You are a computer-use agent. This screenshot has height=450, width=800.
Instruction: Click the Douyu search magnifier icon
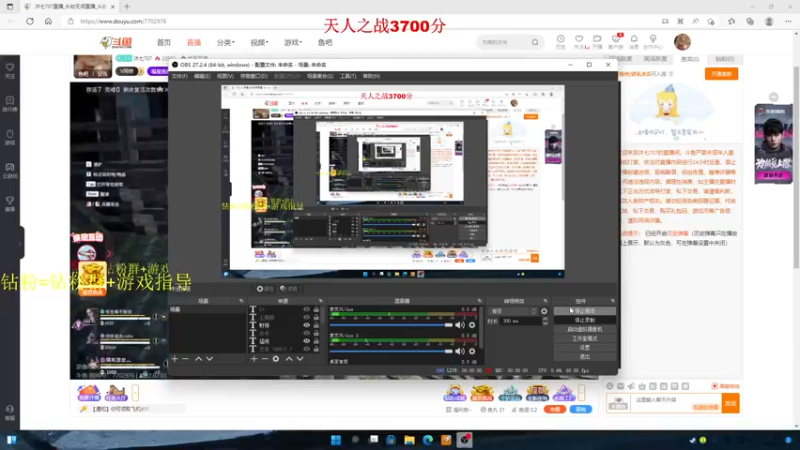click(535, 42)
